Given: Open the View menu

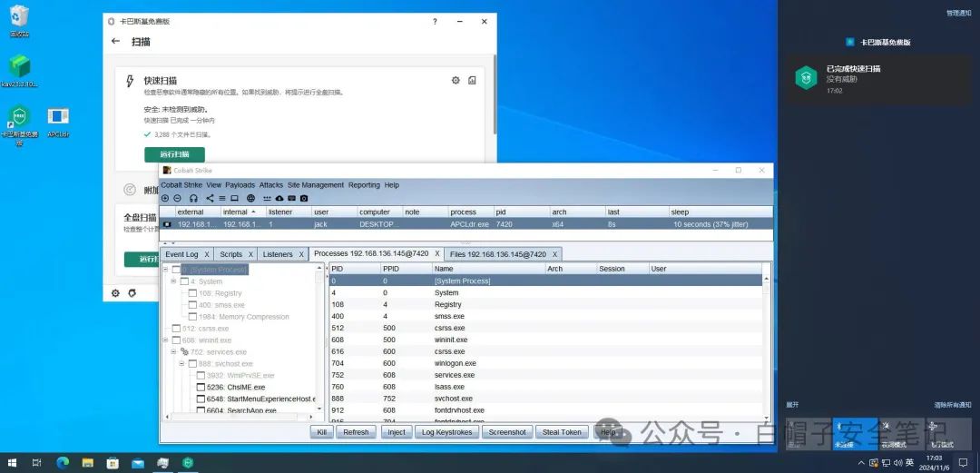Looking at the screenshot, I should [214, 185].
